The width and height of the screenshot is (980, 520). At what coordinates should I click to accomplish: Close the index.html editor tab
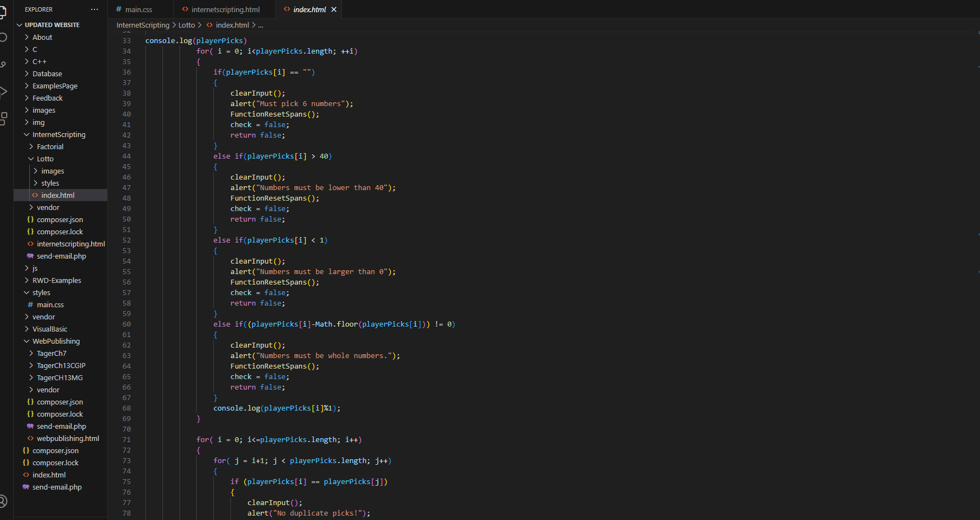(334, 9)
